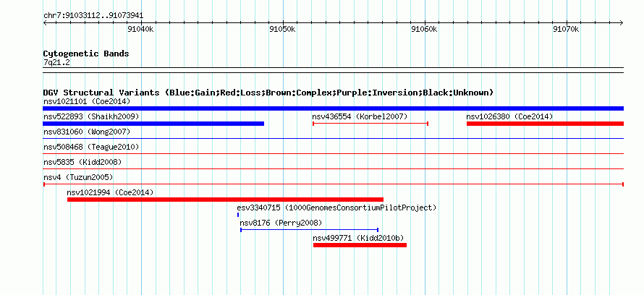Click the 91060k ruler tick label
644x295 pixels.
coord(424,29)
